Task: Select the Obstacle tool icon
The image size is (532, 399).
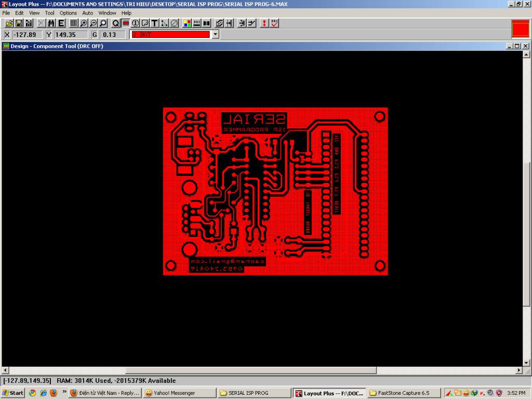Action: click(145, 23)
